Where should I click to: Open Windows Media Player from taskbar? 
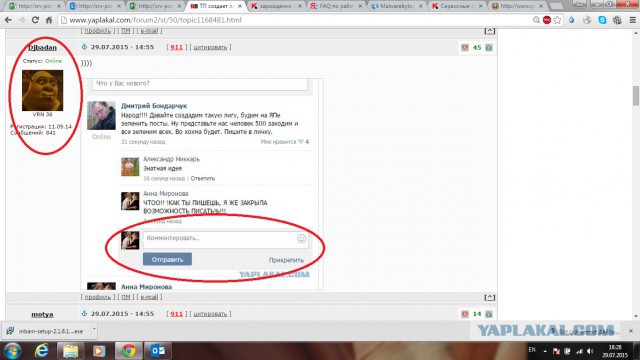click(x=99, y=351)
